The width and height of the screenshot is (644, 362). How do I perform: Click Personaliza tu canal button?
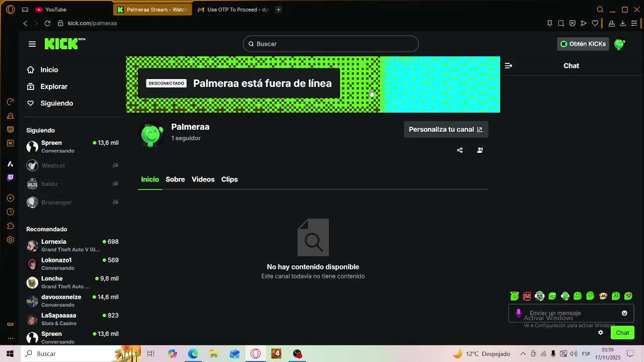446,129
